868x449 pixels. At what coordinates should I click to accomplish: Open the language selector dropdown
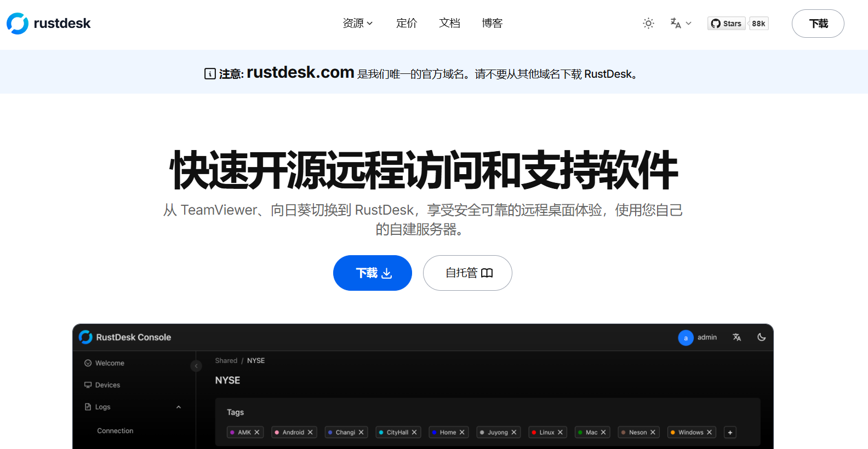[681, 23]
